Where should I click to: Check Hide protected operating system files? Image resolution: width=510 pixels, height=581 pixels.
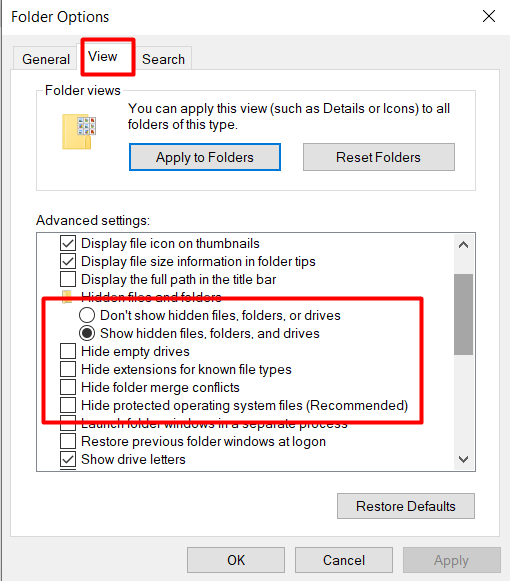[x=68, y=405]
